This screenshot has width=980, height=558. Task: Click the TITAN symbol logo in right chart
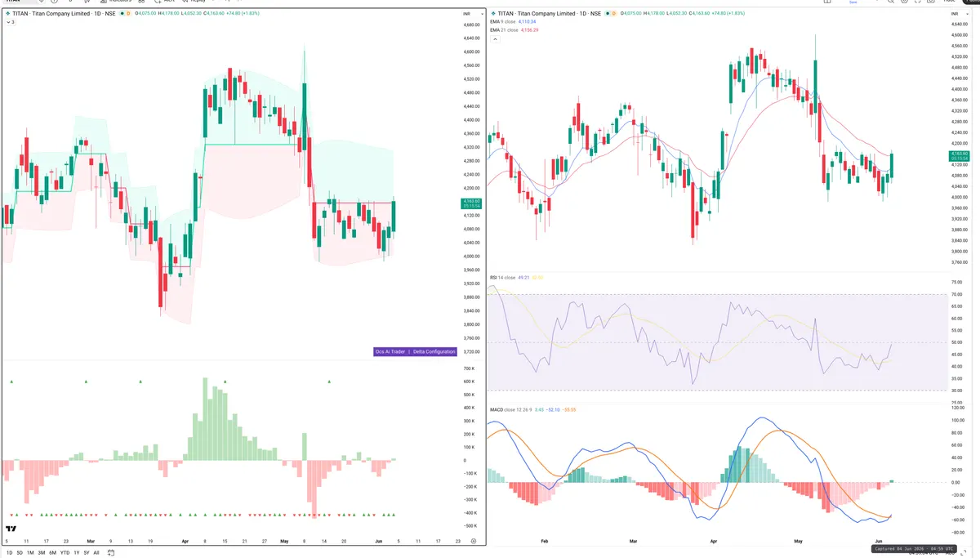[493, 14]
